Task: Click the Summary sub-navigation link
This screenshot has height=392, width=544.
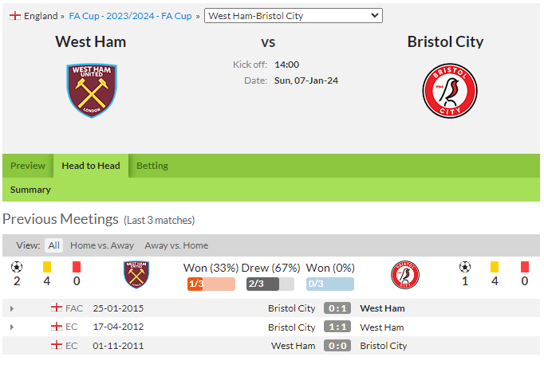Action: click(x=30, y=190)
